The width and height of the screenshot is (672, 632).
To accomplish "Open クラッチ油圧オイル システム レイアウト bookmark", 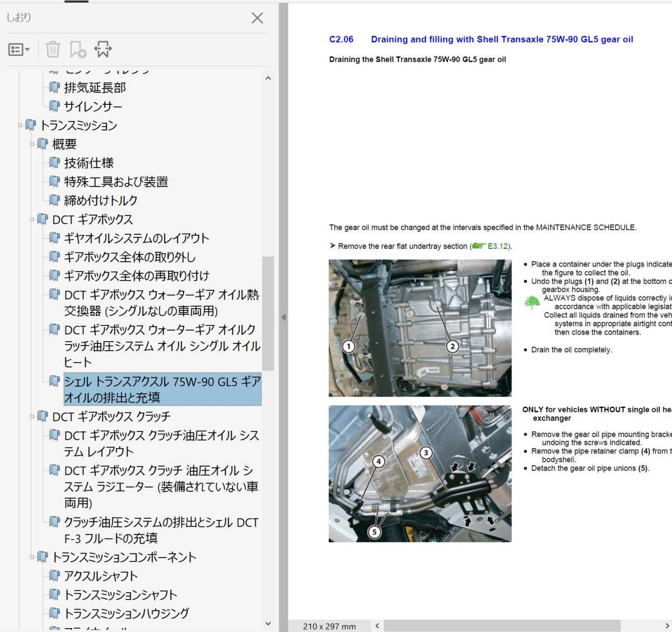I will pyautogui.click(x=162, y=443).
